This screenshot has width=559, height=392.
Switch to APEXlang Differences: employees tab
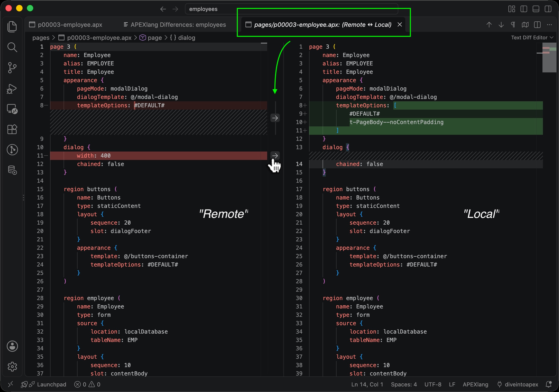[x=175, y=25]
